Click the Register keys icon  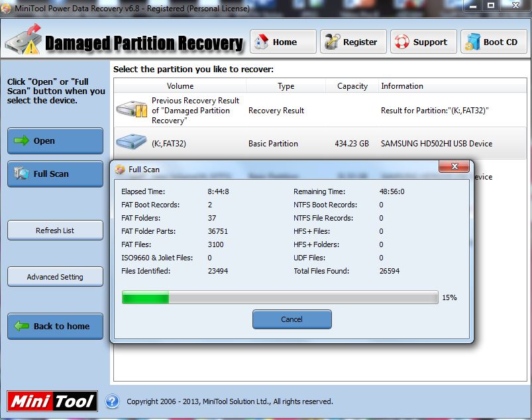(332, 42)
